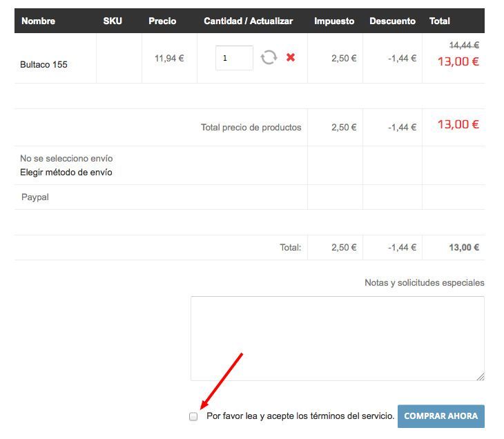Click the quantity input field showing 1
504x439 pixels.
tap(234, 58)
